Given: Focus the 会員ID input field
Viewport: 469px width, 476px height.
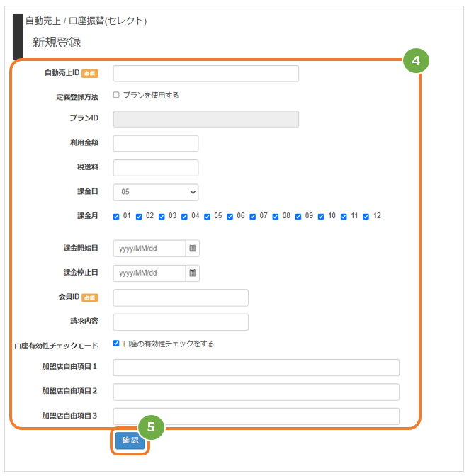Looking at the screenshot, I should (181, 297).
